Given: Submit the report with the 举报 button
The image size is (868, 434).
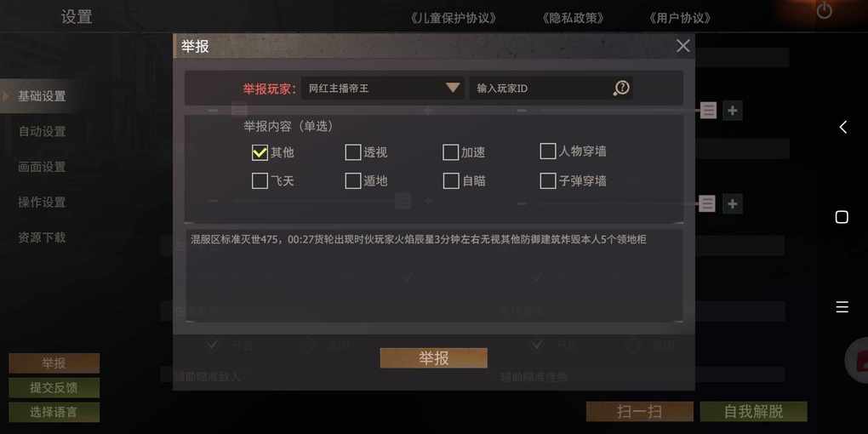Looking at the screenshot, I should (x=433, y=358).
